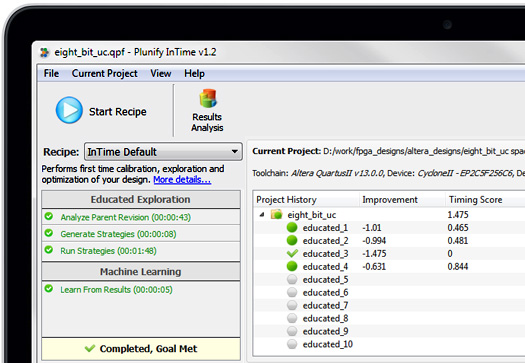
Task: Click check icon next to Analyze Parent Revision
Action: (49, 216)
